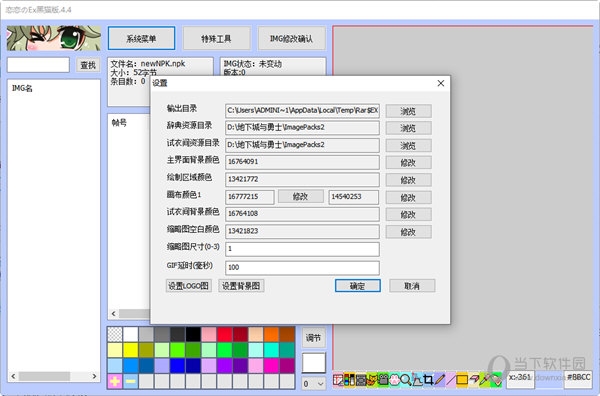Screen dimensions: 600x396
Task: Modify the 主界面背景颜色 value
Action: (x=408, y=163)
